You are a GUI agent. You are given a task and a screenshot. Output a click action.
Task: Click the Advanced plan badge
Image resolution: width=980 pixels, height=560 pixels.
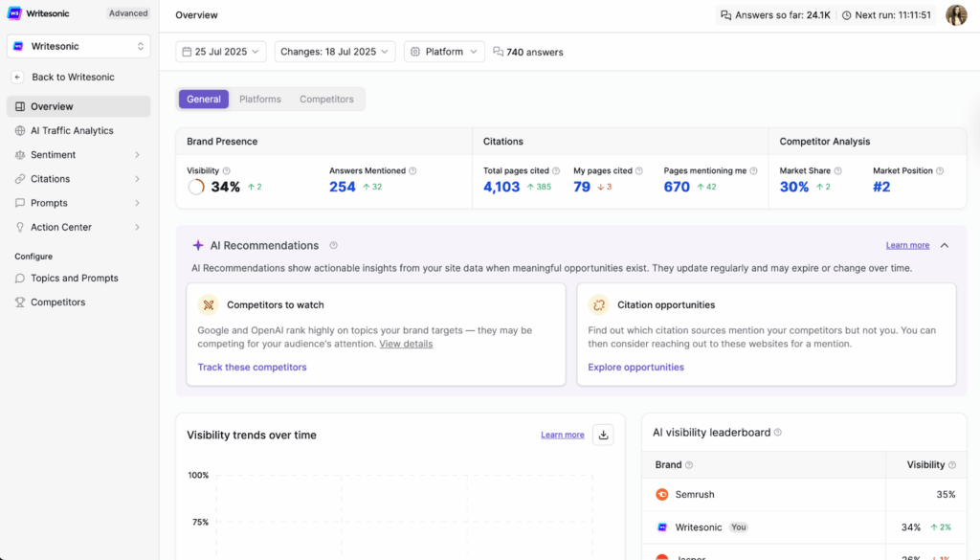[128, 13]
